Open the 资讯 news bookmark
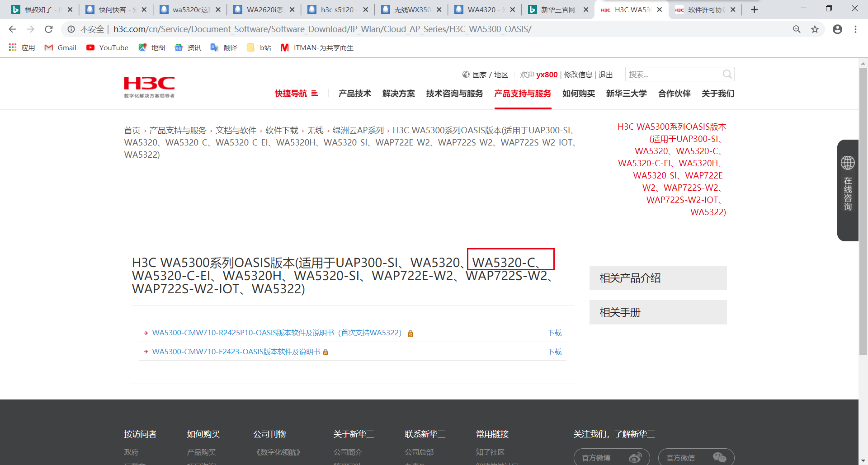The width and height of the screenshot is (868, 465). click(x=188, y=47)
